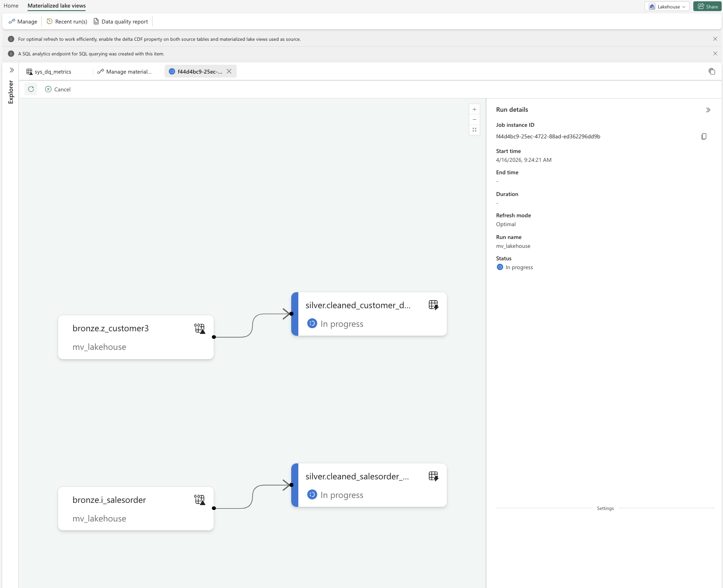Zoom out on the lineage canvas
This screenshot has width=723, height=588.
coord(474,120)
